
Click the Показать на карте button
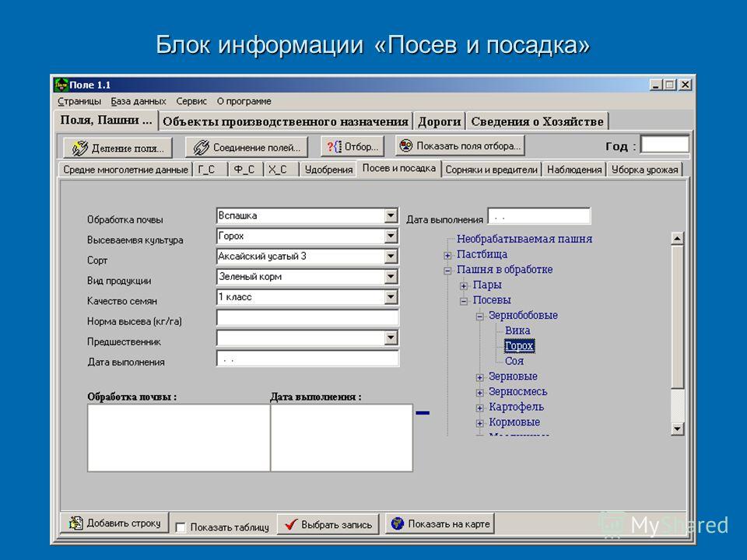pos(439,523)
